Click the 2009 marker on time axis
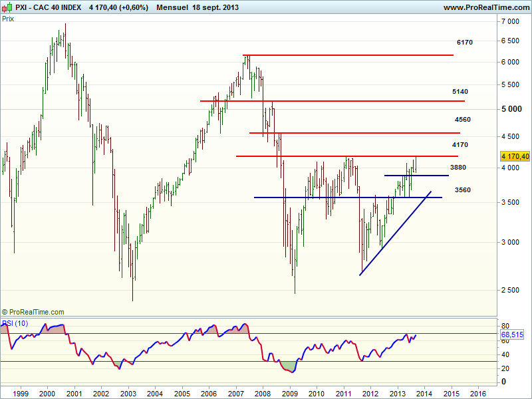 point(289,392)
